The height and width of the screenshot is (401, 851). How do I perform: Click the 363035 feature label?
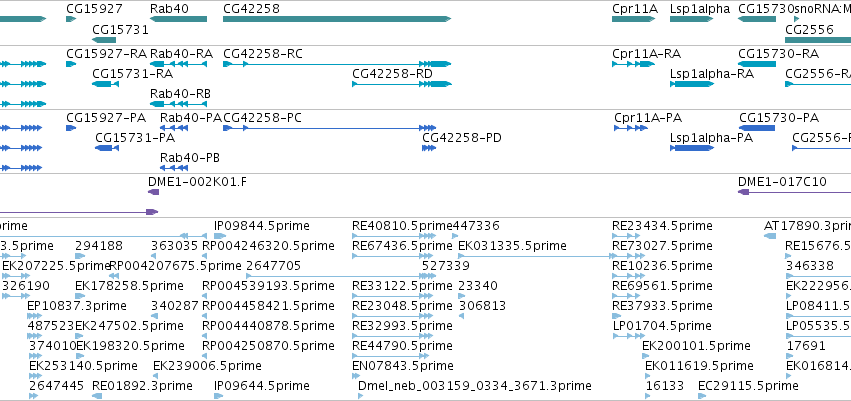(175, 246)
